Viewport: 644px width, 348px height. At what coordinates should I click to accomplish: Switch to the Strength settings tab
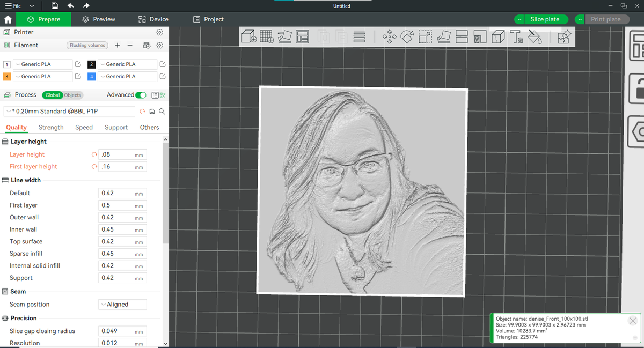(x=51, y=127)
